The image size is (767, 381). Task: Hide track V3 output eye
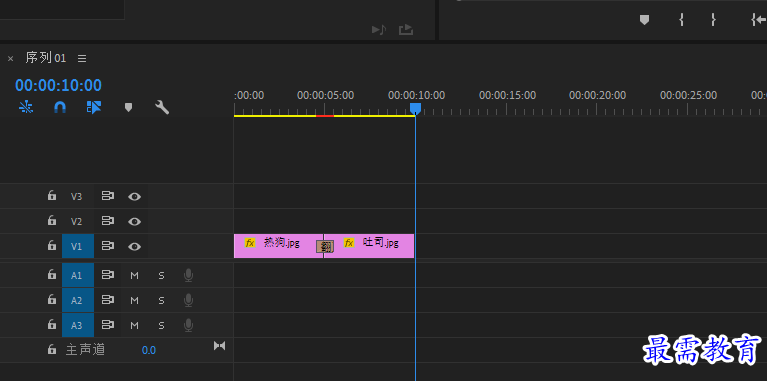(135, 197)
